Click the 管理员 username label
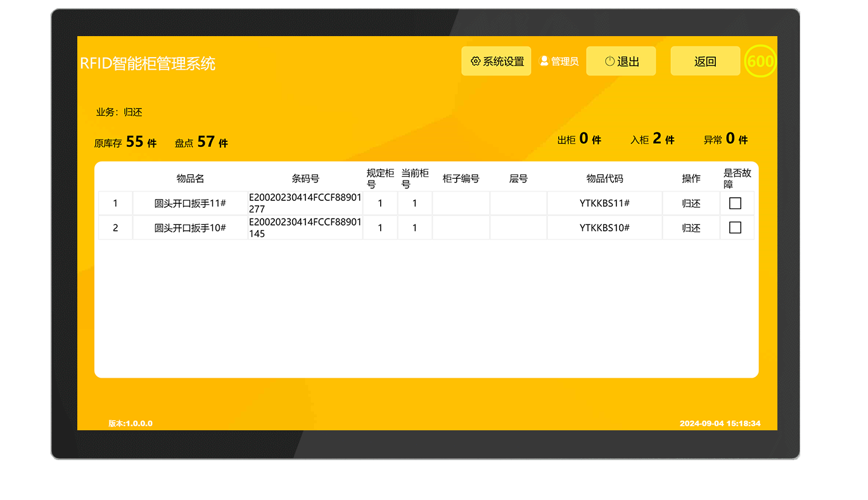The image size is (868, 500). click(565, 61)
